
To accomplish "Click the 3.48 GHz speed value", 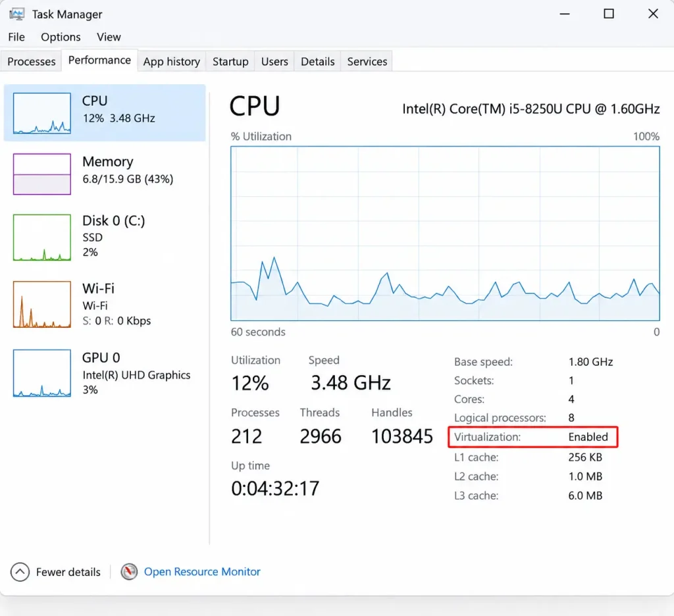I will pyautogui.click(x=351, y=382).
